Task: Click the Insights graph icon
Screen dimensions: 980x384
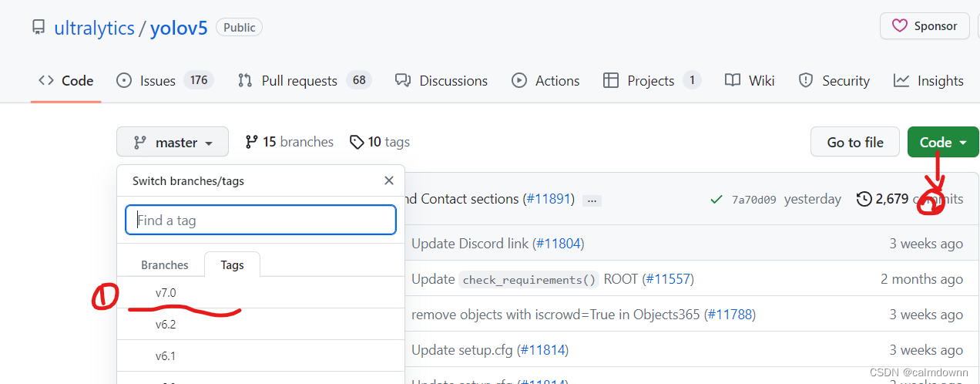Action: 901,80
